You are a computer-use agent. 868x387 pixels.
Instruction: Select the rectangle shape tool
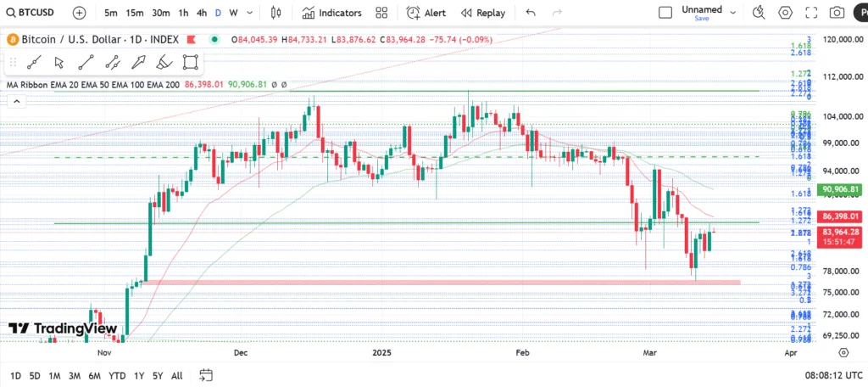pos(190,63)
